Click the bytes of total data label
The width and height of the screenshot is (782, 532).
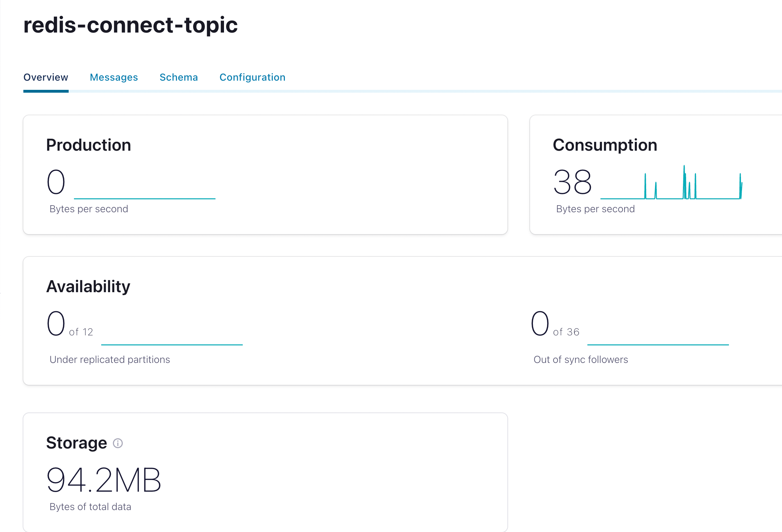click(x=90, y=507)
